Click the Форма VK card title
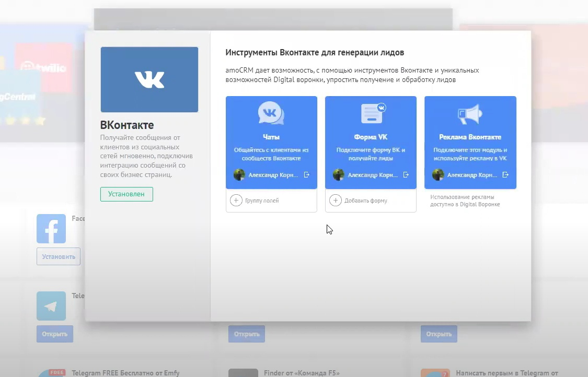The height and width of the screenshot is (377, 588). click(371, 137)
